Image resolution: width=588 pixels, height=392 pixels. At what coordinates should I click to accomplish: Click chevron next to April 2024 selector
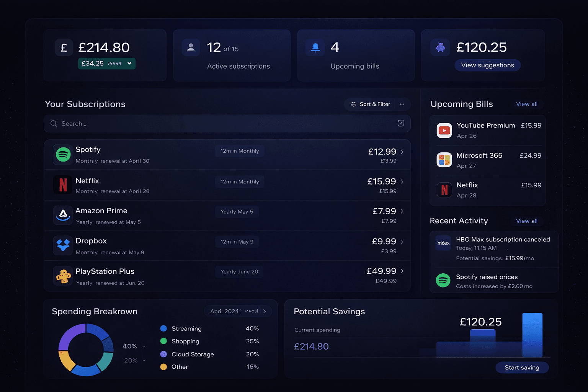coord(265,311)
